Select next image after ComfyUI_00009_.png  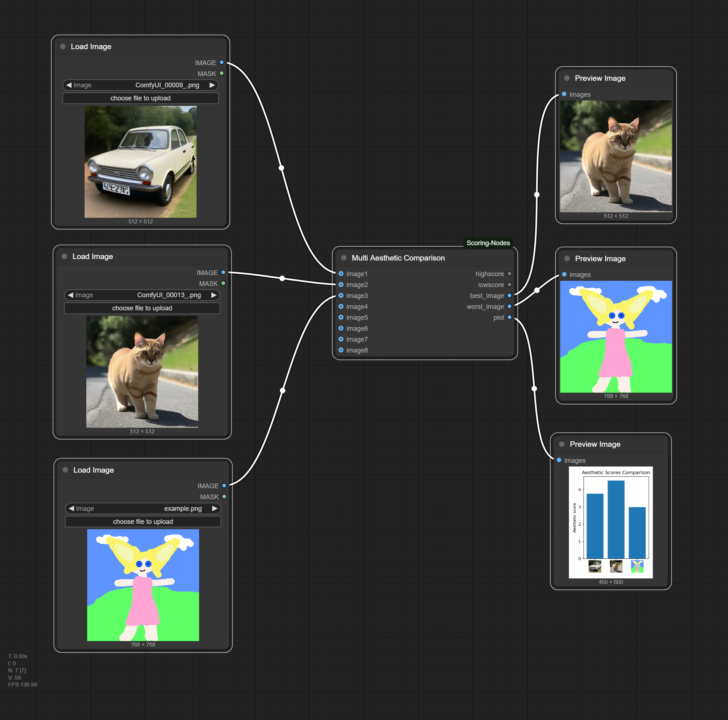point(212,85)
